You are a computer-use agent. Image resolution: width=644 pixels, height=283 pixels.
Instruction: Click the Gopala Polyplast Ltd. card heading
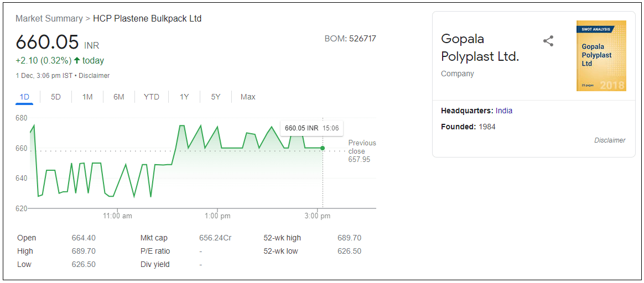tap(480, 48)
